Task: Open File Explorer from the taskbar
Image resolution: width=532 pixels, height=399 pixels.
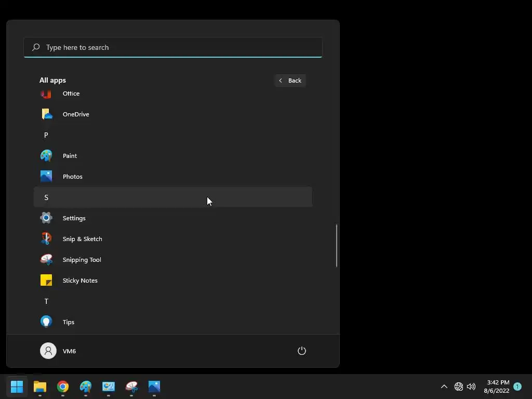Action: tap(39, 387)
